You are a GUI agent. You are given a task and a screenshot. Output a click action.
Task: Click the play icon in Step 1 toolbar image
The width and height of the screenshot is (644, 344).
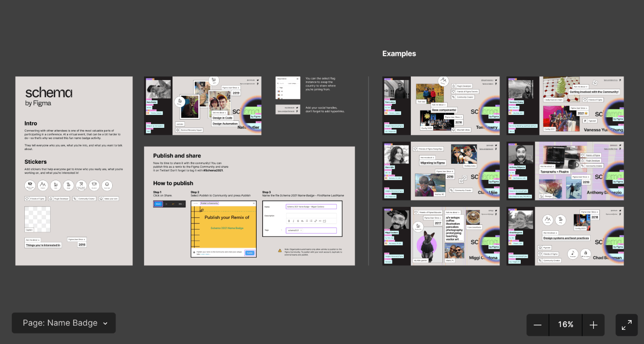pyautogui.click(x=167, y=204)
